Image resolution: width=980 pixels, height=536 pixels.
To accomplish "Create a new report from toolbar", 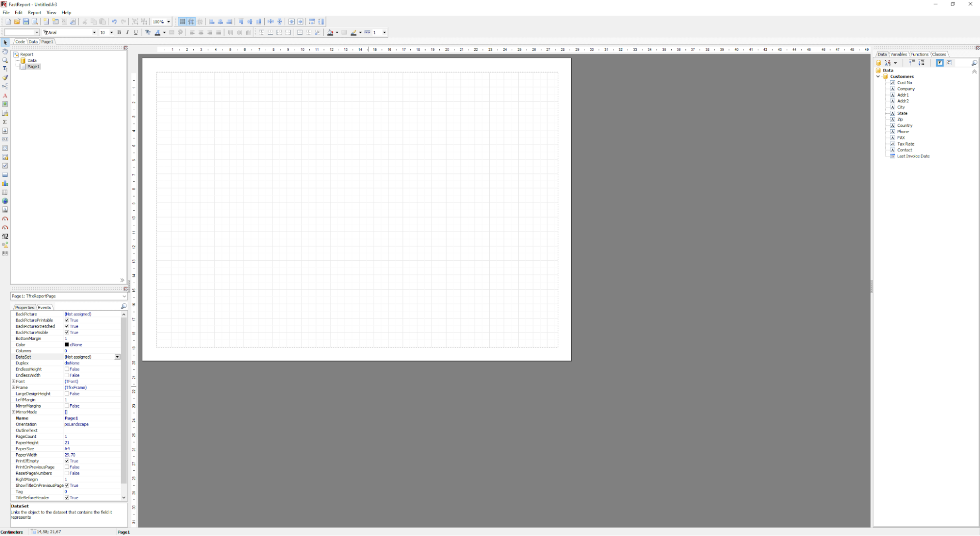I will 8,22.
